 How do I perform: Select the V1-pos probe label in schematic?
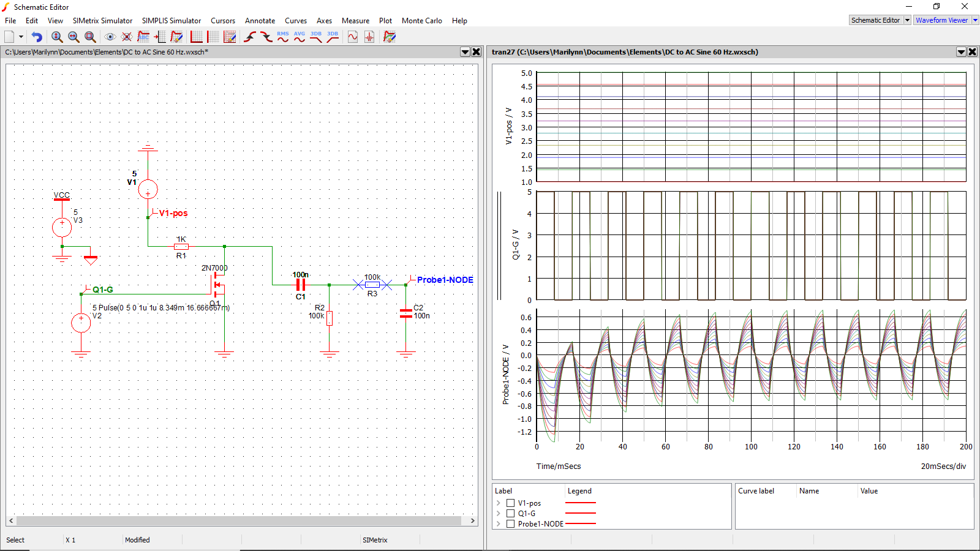[173, 213]
